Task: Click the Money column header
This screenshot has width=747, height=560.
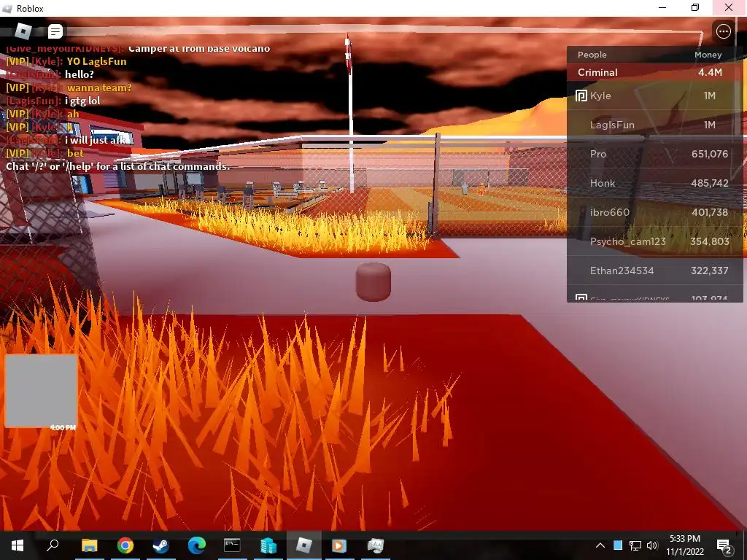Action: click(708, 55)
